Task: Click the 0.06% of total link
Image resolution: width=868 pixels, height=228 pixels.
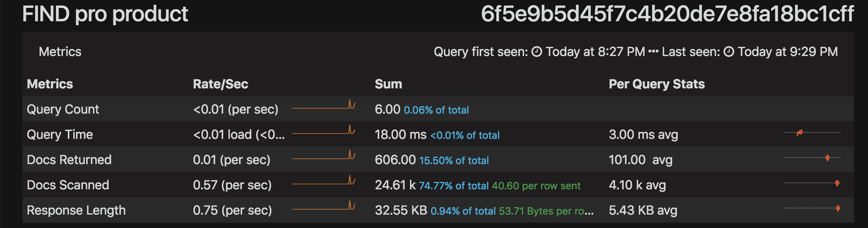Action: point(436,110)
